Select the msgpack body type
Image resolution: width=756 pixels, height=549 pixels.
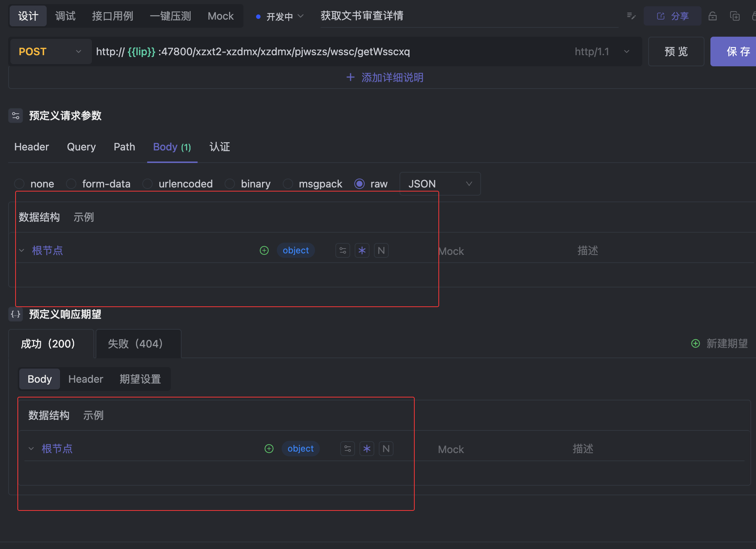(x=288, y=184)
